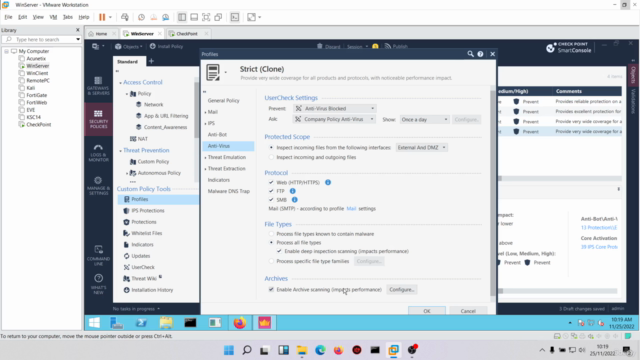Toggle Enable deep inspection scanning checkbox
Viewport: 640px width, 360px height.
pyautogui.click(x=279, y=251)
